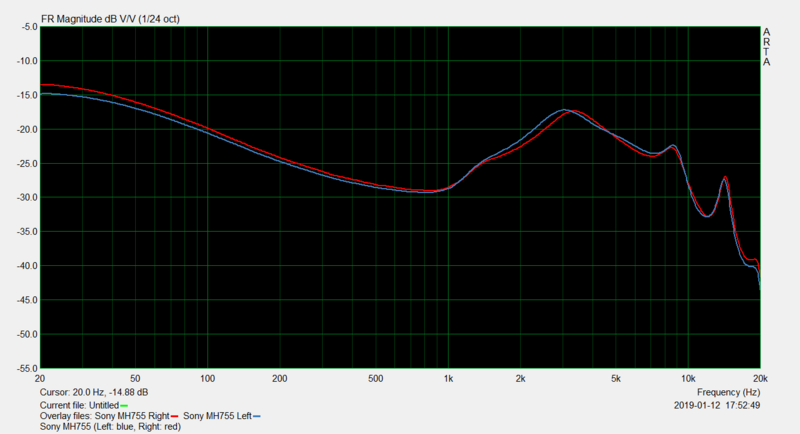Screen dimensions: 800x434
Task: Click the 50 Hz frequency axis label
Action: [x=135, y=378]
